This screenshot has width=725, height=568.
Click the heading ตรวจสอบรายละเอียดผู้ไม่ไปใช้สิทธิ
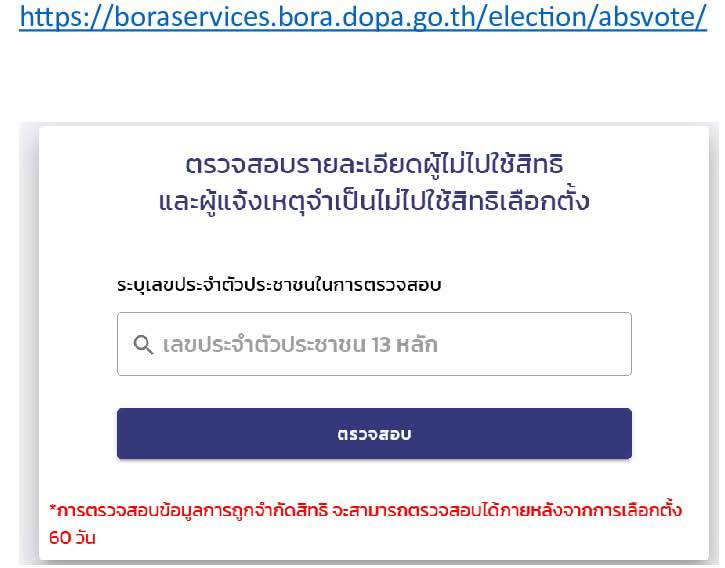pyautogui.click(x=374, y=165)
